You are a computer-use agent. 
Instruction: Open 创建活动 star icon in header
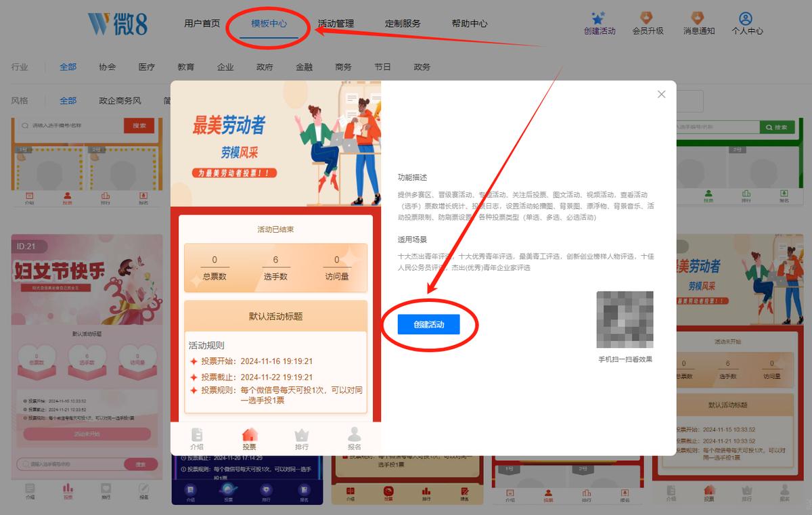click(599, 18)
